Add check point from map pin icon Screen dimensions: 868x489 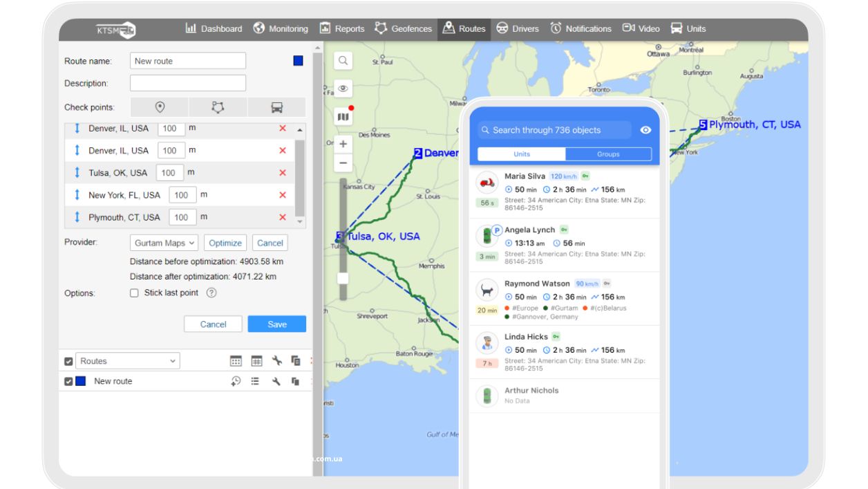click(x=160, y=107)
